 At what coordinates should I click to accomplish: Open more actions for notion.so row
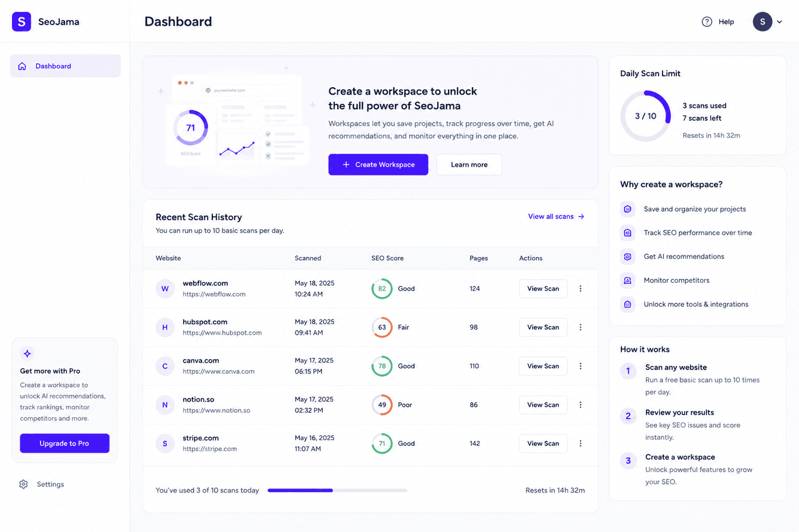(x=580, y=405)
